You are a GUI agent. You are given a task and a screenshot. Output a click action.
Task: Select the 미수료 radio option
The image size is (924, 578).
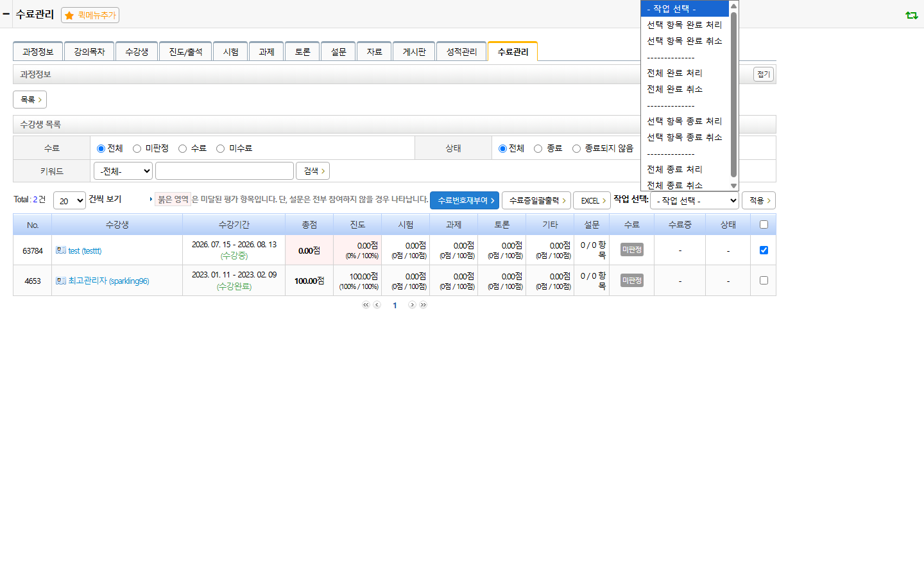point(220,148)
